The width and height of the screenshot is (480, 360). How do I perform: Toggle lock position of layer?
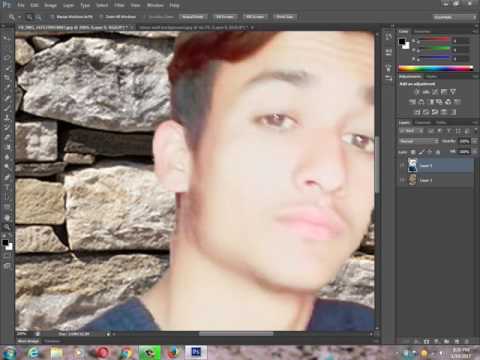tap(429, 152)
